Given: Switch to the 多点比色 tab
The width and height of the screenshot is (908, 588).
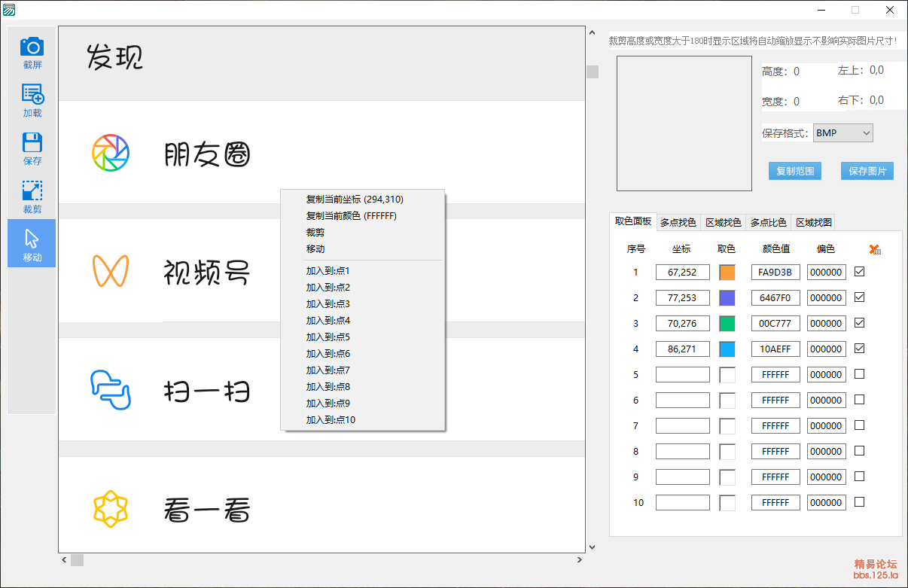Looking at the screenshot, I should click(769, 223).
